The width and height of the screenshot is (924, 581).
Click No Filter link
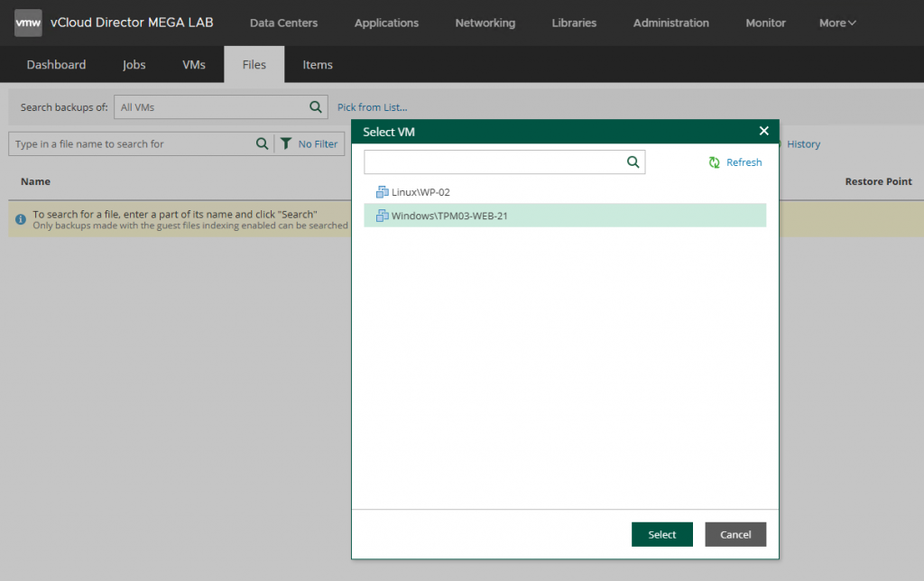[x=318, y=143]
